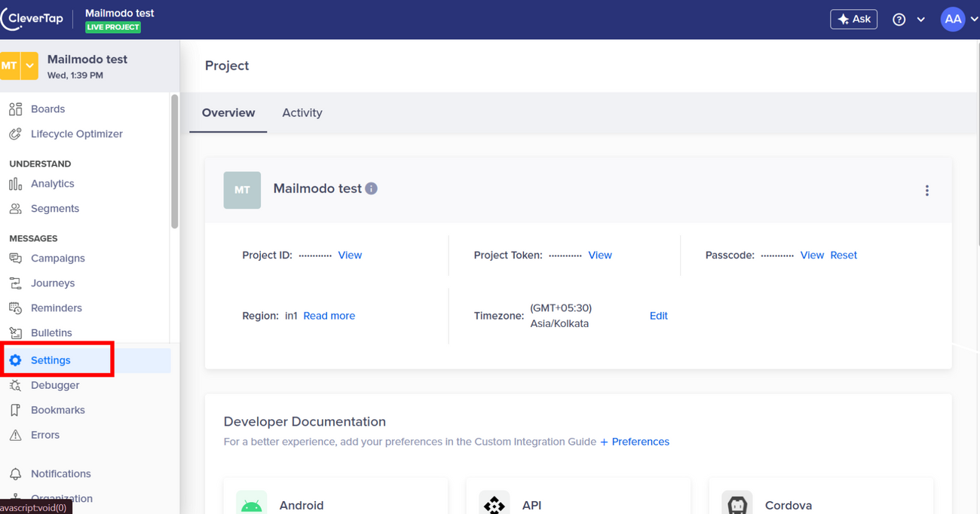
Task: Click the Errors warning triangle icon
Action: coord(15,435)
